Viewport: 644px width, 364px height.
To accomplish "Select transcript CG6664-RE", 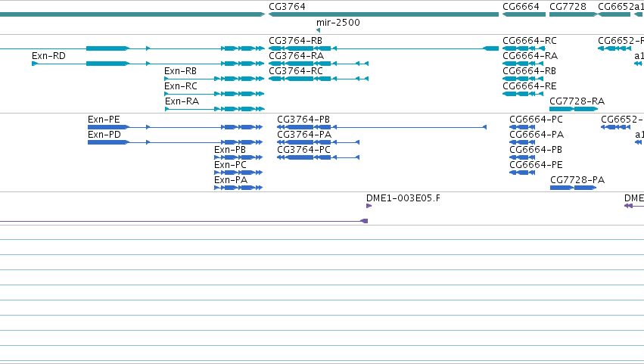I will (523, 94).
